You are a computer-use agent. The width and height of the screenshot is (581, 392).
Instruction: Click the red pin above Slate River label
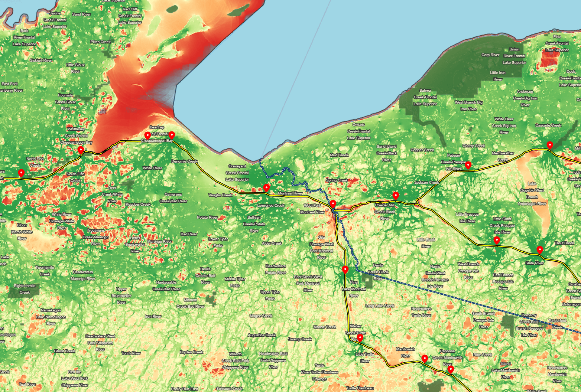pos(540,250)
